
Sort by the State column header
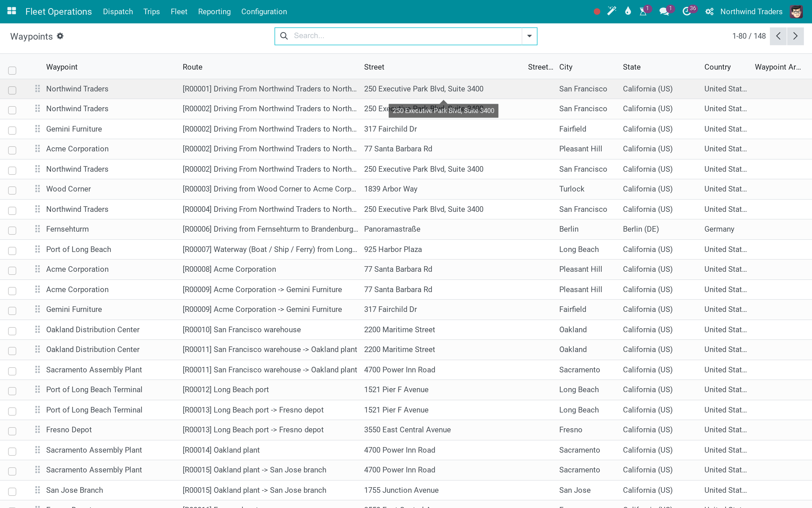coord(632,67)
